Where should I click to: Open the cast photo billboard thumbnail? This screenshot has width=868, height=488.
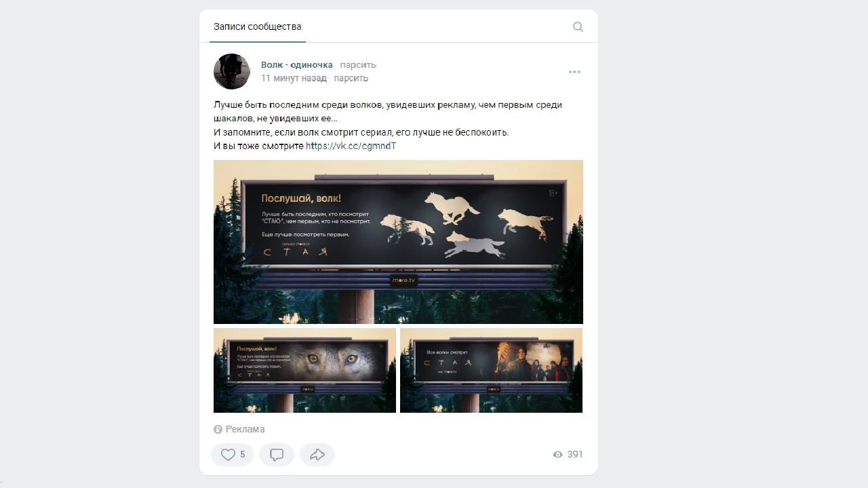[x=491, y=370]
